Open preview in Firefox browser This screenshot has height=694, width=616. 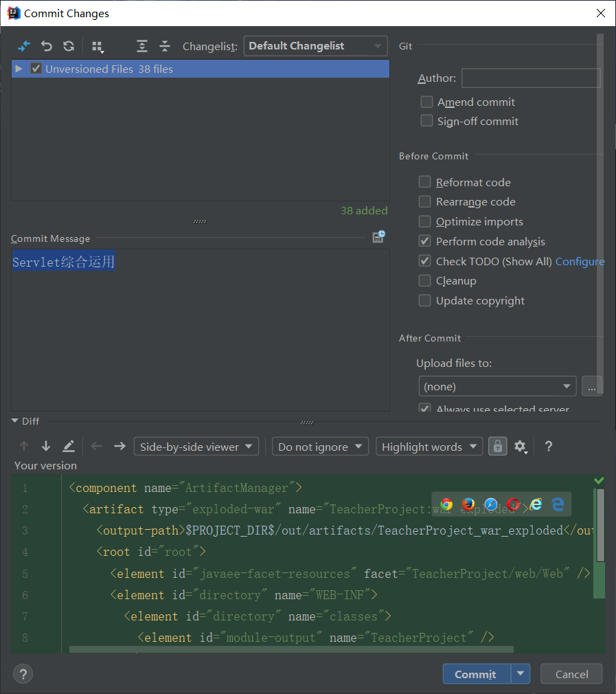(x=468, y=504)
